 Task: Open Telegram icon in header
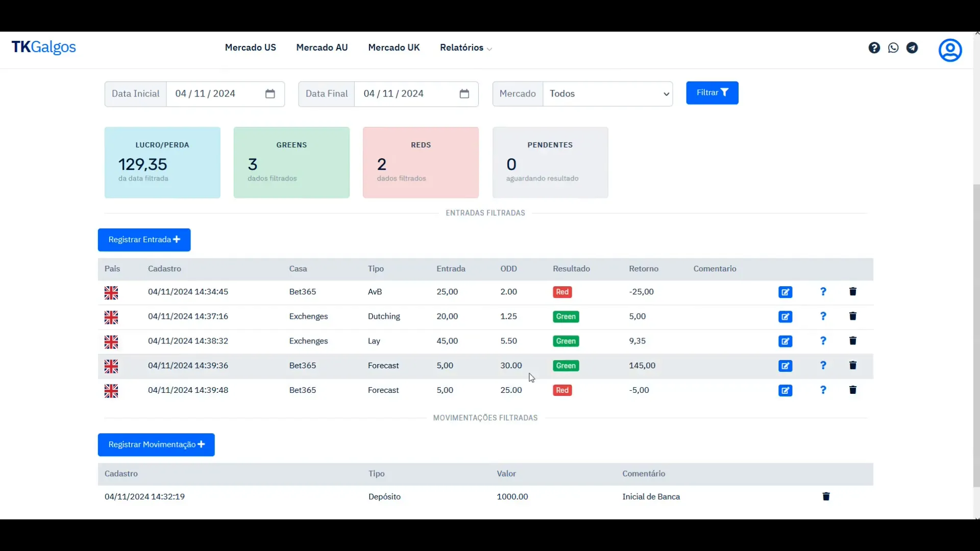(x=912, y=48)
